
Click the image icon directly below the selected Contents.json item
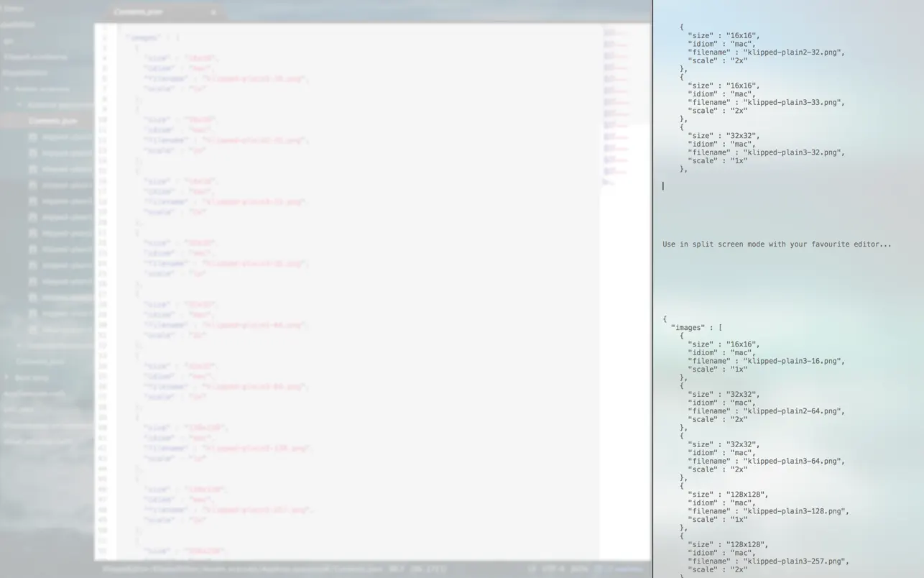click(32, 137)
